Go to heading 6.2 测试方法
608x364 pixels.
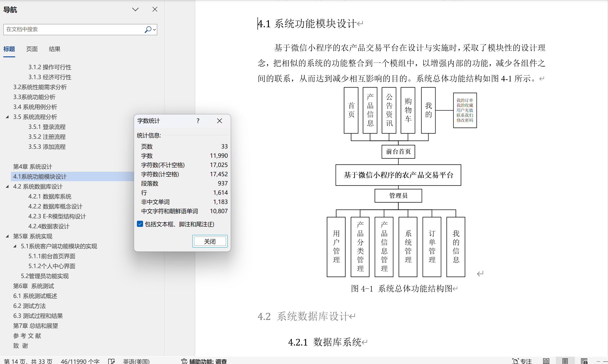pos(29,306)
